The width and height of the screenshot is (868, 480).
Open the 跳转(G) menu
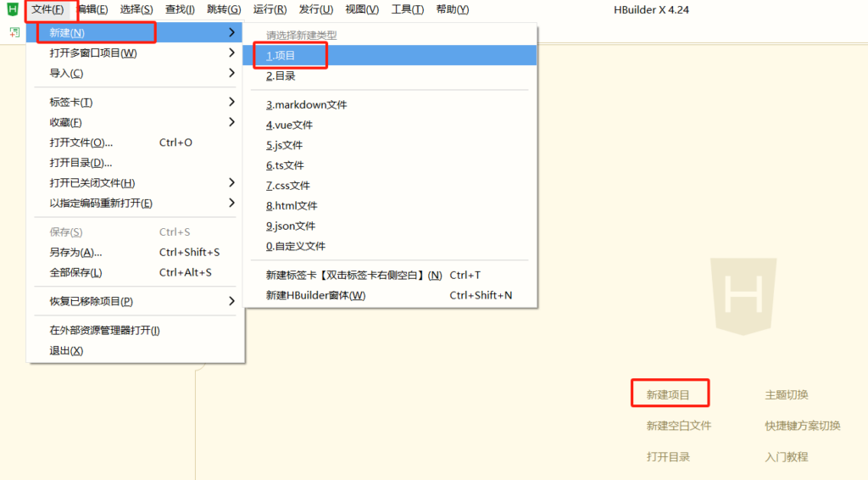tap(224, 9)
